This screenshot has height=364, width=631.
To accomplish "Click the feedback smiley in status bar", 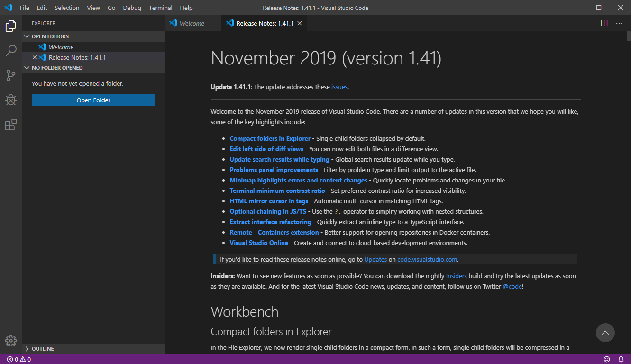I will 607,359.
